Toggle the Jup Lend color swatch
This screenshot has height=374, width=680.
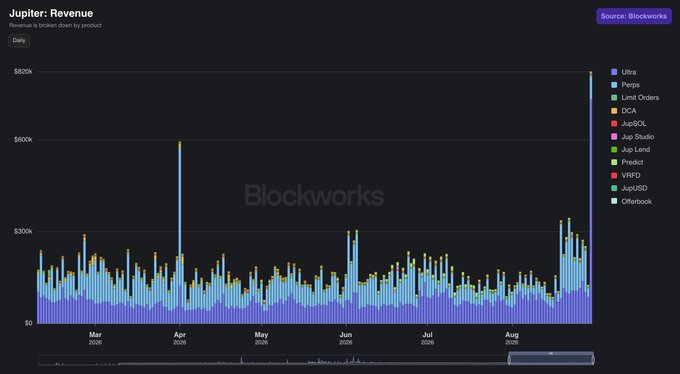pyautogui.click(x=614, y=150)
